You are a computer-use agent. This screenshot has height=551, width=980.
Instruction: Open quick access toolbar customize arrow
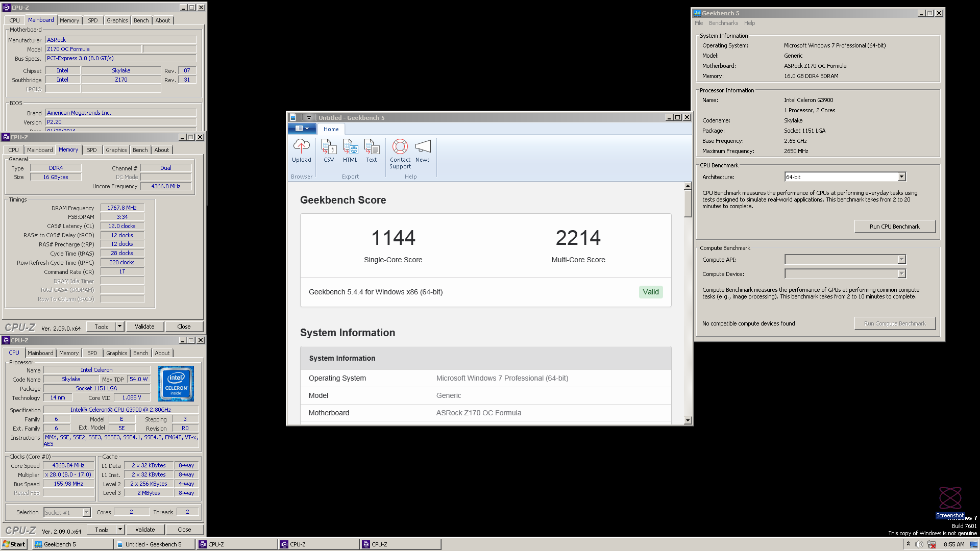pos(309,118)
